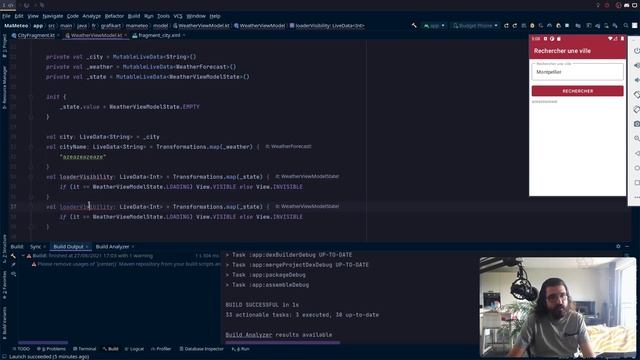Switch to the Build Analyzer tab
Screen dimensions: 640x360
[x=114, y=247]
